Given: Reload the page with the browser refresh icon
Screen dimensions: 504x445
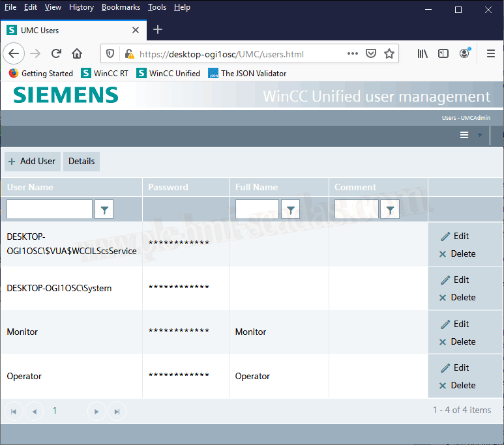Looking at the screenshot, I should tap(56, 53).
